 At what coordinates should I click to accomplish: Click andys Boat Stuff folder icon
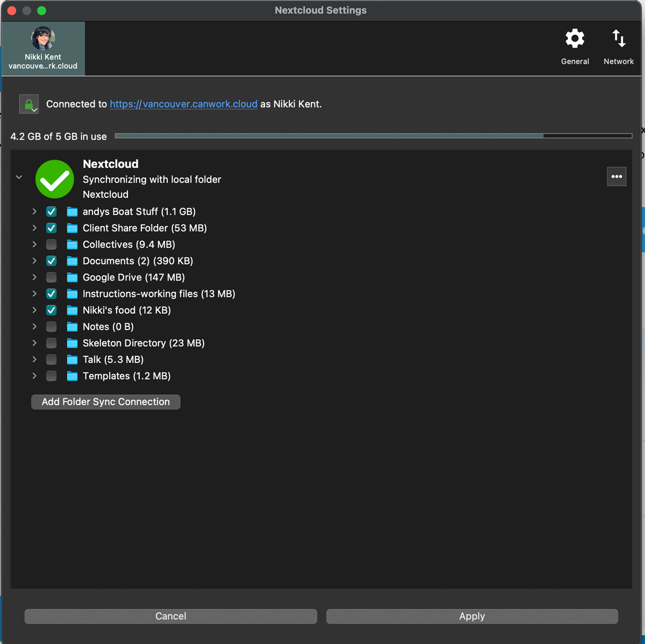click(72, 212)
